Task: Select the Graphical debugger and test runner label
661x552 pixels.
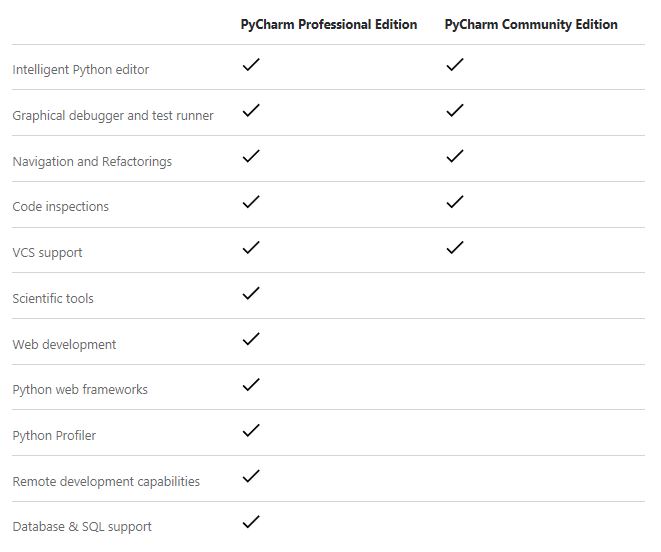Action: click(113, 116)
